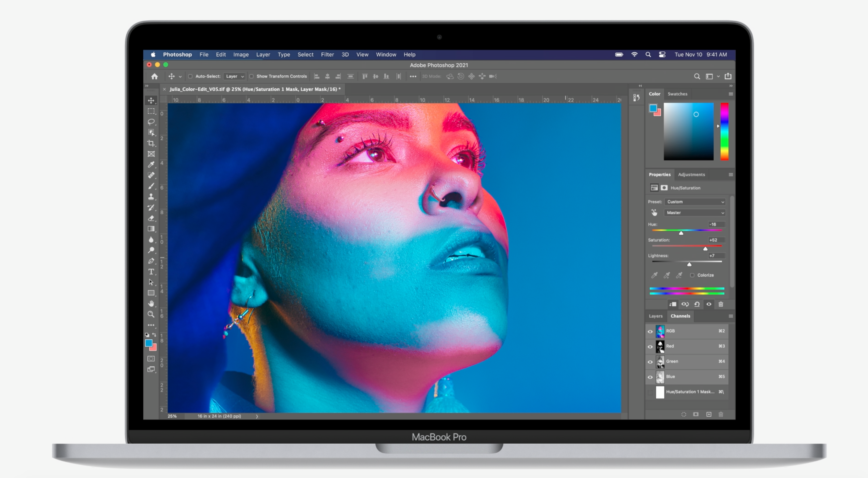
Task: Pick the Eyedropper tool
Action: 151,165
